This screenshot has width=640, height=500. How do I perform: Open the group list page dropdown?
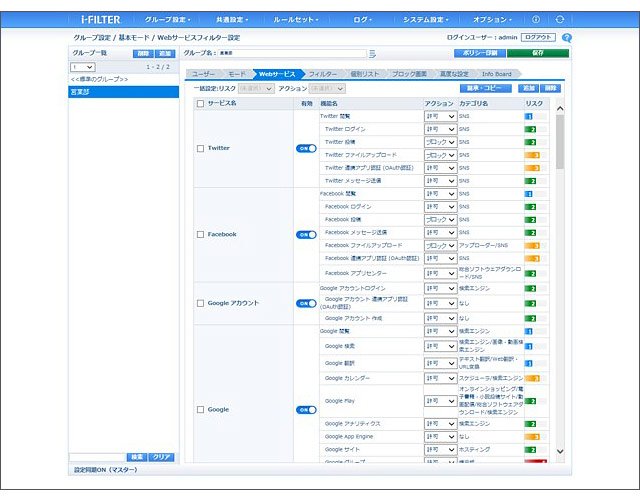click(x=83, y=67)
